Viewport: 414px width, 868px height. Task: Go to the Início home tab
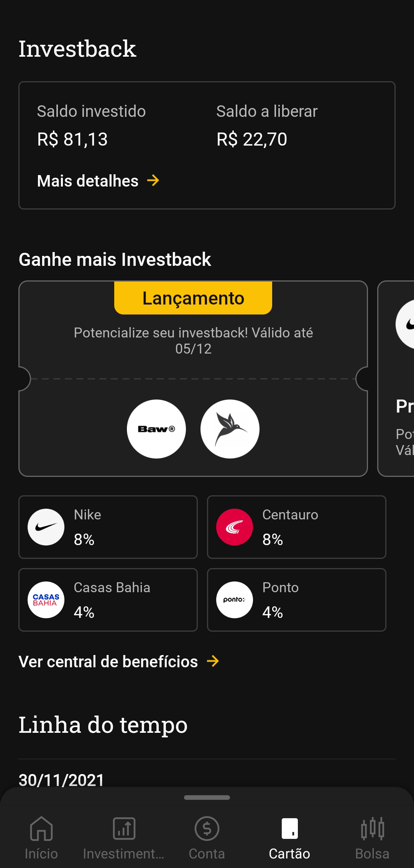tap(41, 837)
